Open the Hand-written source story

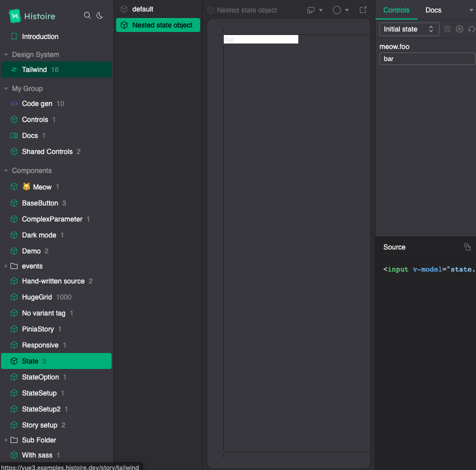[56, 281]
